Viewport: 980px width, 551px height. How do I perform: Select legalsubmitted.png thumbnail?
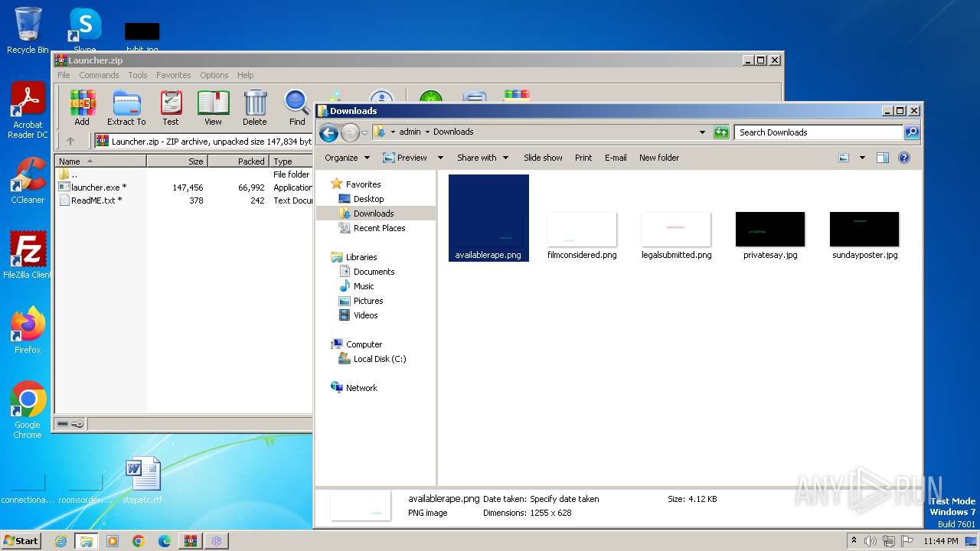coord(677,236)
